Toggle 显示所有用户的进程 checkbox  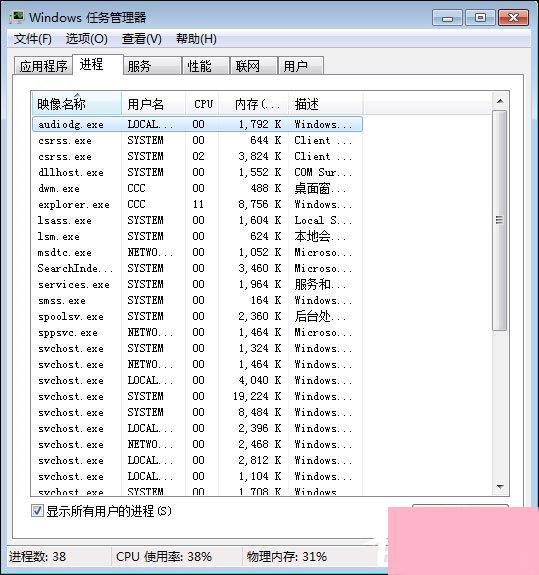37,511
